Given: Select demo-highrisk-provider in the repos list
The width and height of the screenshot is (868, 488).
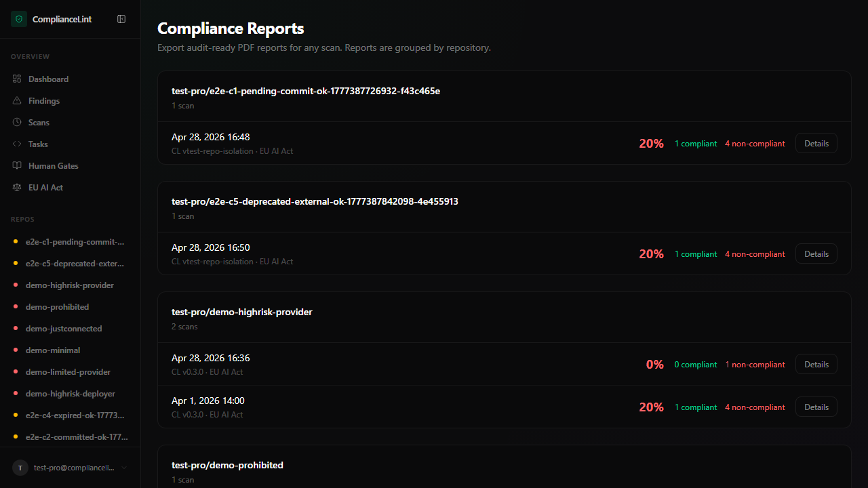Looking at the screenshot, I should [x=69, y=285].
